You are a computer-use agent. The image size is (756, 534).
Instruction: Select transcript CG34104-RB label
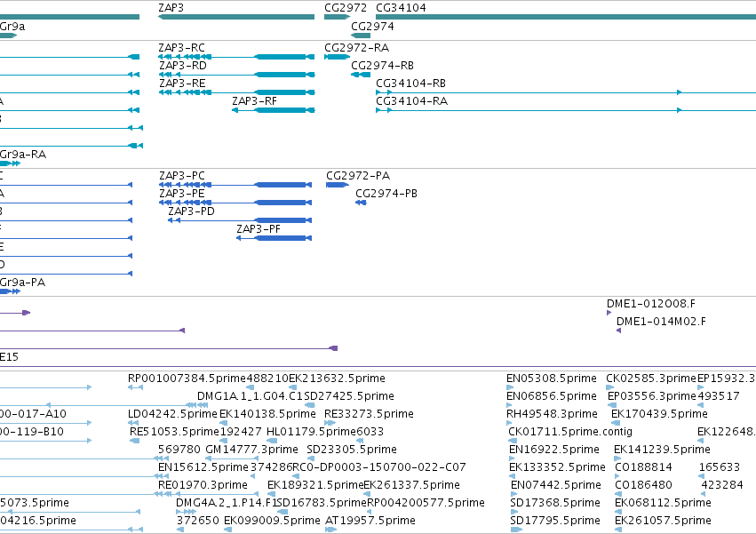click(410, 84)
